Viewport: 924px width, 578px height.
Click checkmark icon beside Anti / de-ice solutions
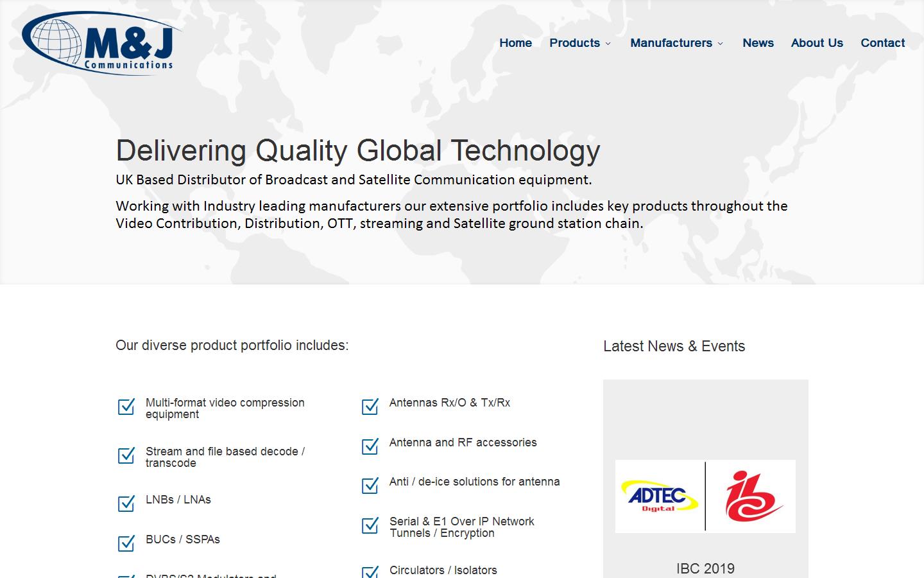370,485
